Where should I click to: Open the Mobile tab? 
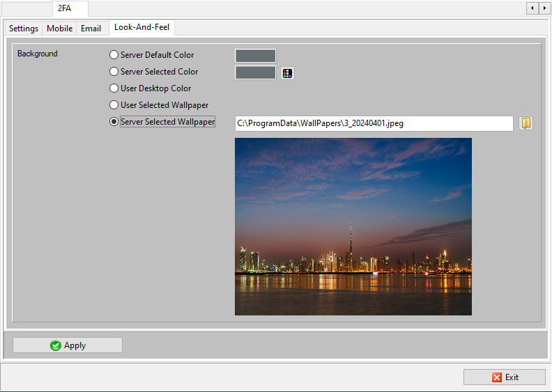click(x=59, y=29)
